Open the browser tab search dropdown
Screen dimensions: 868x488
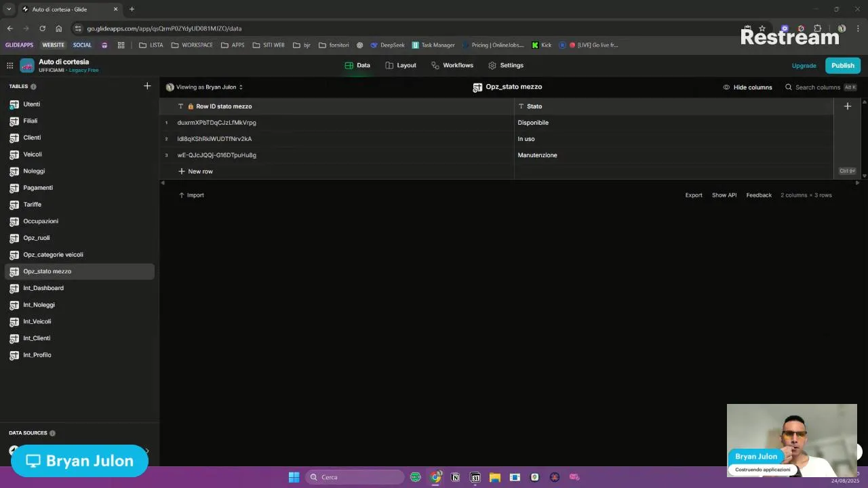click(9, 9)
